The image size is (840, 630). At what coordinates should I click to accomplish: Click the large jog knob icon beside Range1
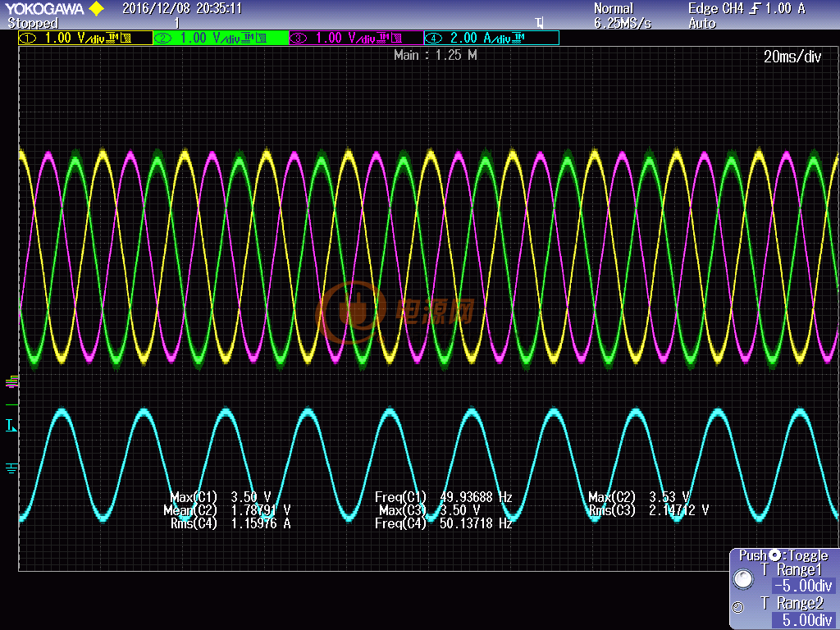[743, 578]
